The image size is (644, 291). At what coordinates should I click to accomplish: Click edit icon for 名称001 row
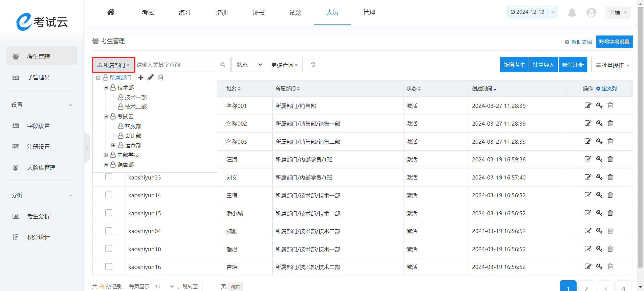[588, 105]
